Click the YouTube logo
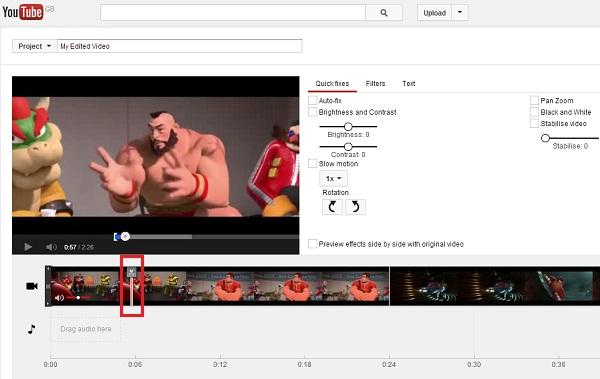The width and height of the screenshot is (600, 379). (23, 12)
